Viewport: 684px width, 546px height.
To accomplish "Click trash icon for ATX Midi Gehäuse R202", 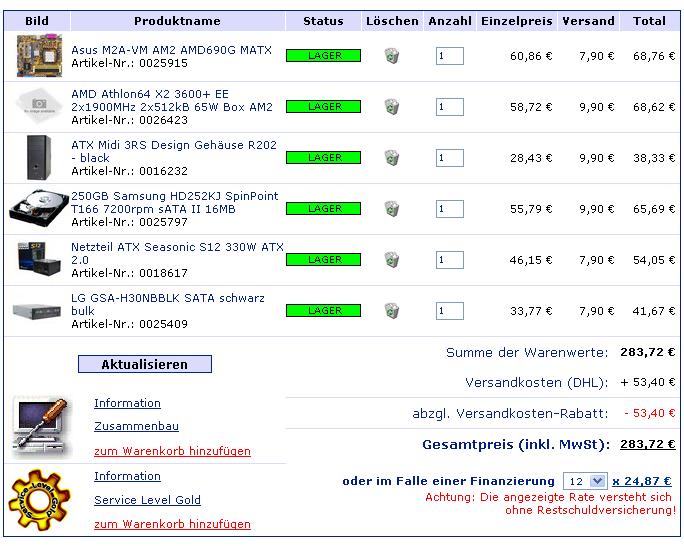I will coord(392,158).
